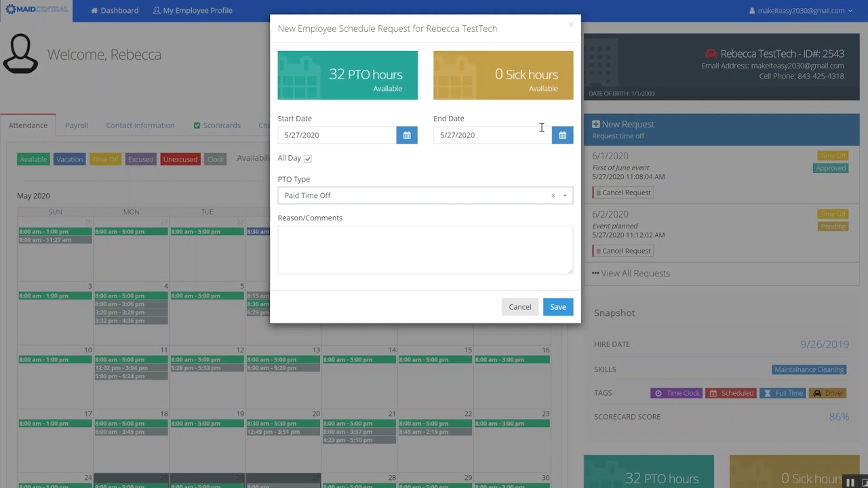
Task: Select the 3:32 pm - 4:36 pm calendar entry
Action: [x=131, y=321]
